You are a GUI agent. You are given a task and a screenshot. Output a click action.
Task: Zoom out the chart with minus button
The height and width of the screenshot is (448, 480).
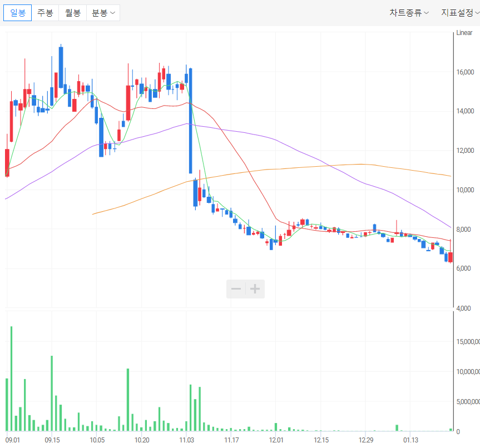point(236,289)
